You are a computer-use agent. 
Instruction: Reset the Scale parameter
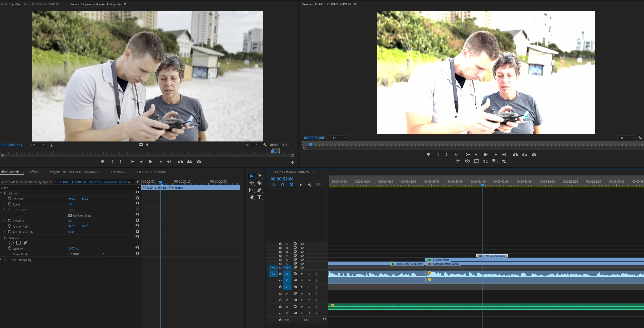pyautogui.click(x=137, y=204)
